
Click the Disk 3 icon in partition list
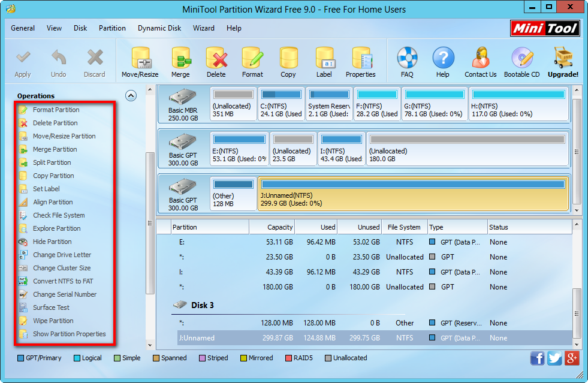coord(180,304)
